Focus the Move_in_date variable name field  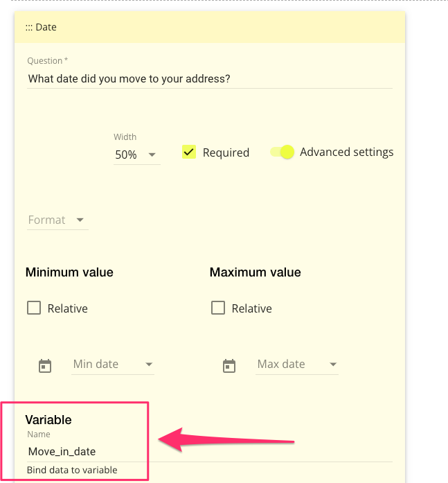click(208, 452)
